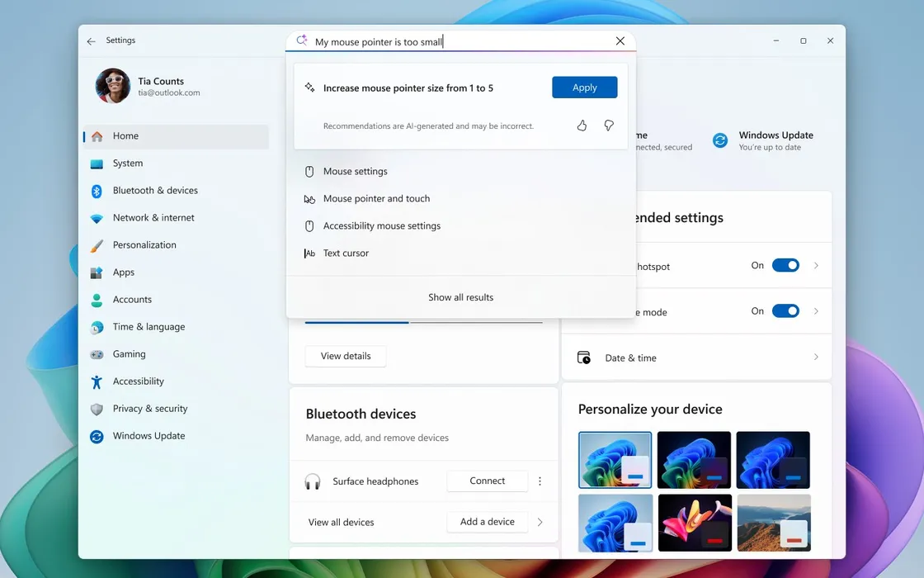The image size is (924, 578).
Task: Click the View details button
Action: point(346,356)
